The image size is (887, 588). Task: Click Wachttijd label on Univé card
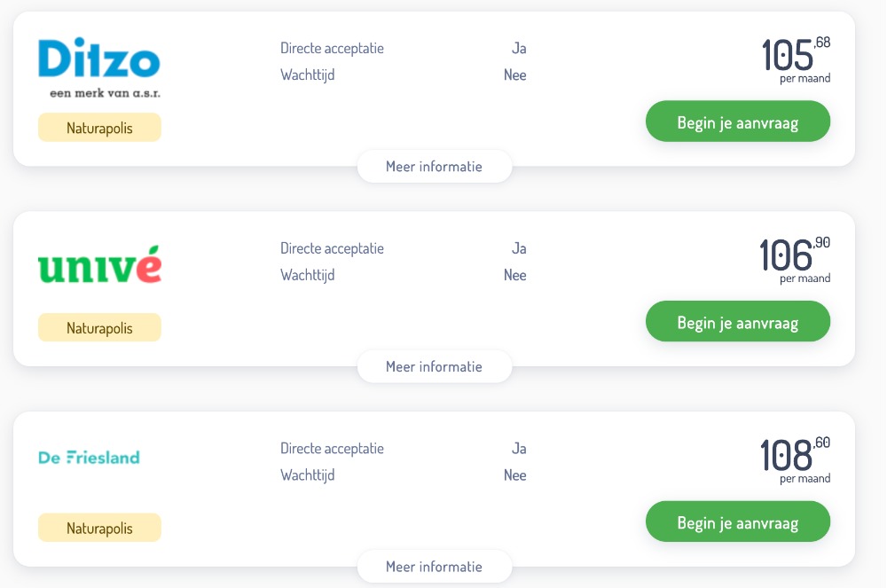click(308, 275)
